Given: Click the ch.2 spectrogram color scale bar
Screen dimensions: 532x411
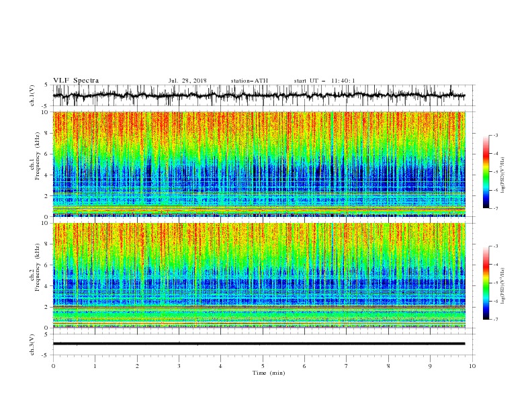Looking at the screenshot, I should [x=486, y=283].
